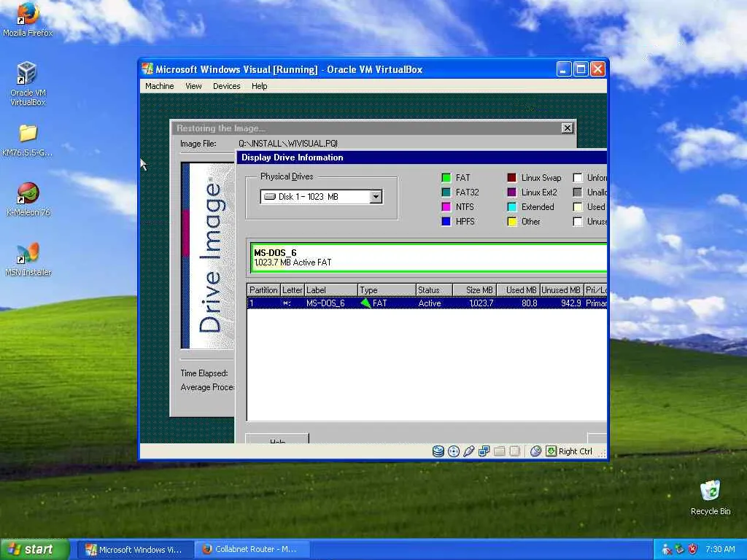Click the 1,023.7 size value cell

click(481, 303)
